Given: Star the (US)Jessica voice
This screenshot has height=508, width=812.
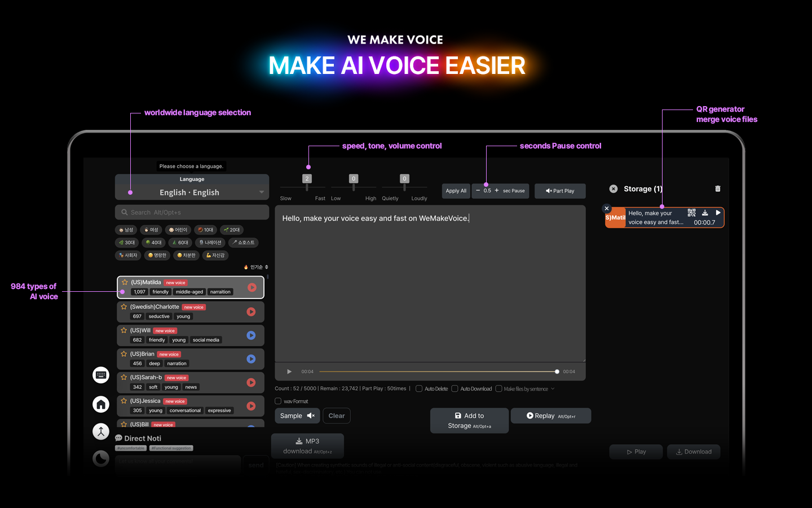Looking at the screenshot, I should click(x=124, y=401).
